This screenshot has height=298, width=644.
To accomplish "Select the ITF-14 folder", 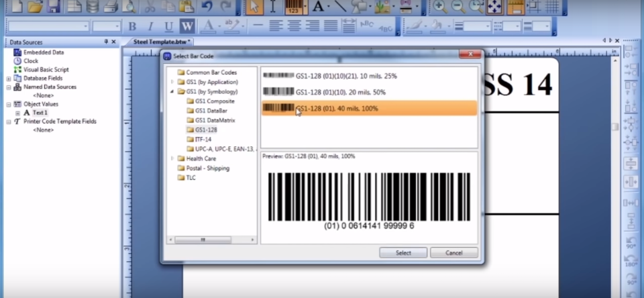I will point(199,140).
